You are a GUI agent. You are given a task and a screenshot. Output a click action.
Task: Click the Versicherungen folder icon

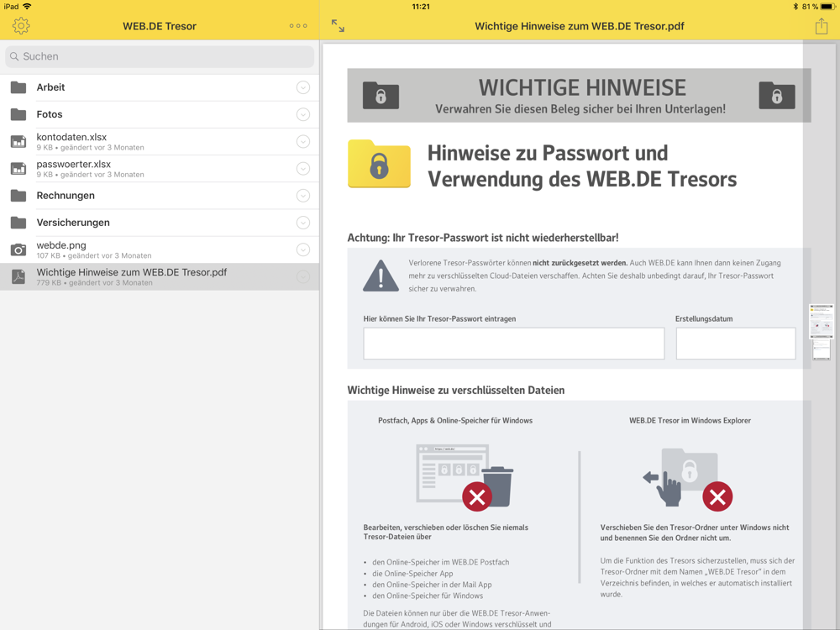point(18,223)
